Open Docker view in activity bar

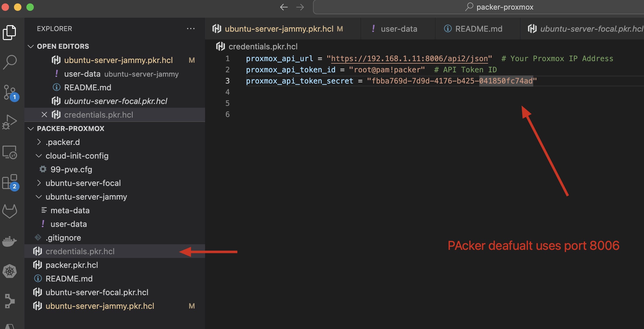click(10, 241)
